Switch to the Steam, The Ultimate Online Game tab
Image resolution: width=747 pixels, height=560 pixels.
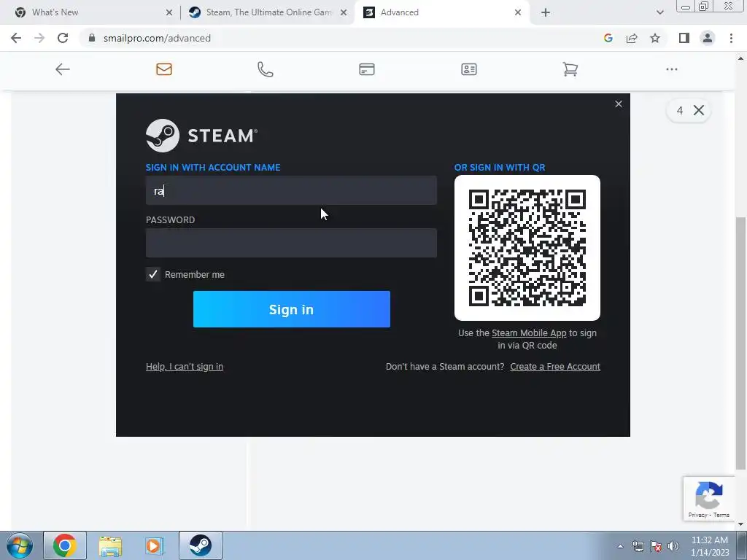268,12
